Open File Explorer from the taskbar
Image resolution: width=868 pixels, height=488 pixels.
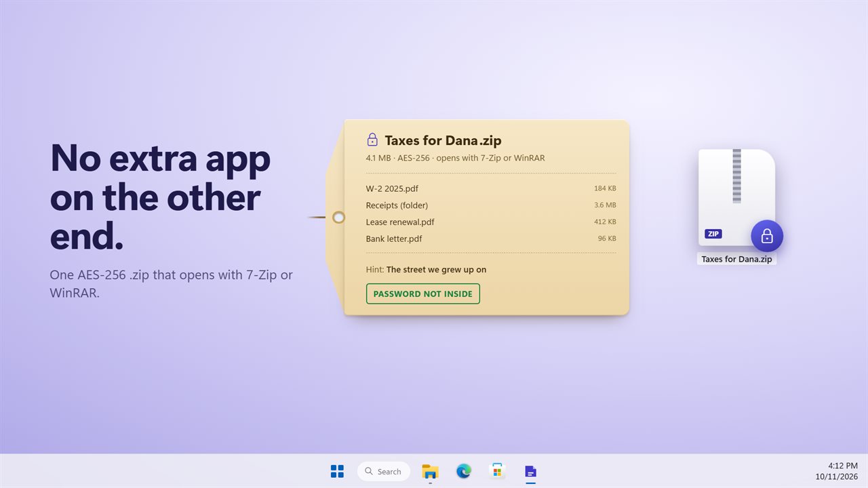click(x=430, y=471)
